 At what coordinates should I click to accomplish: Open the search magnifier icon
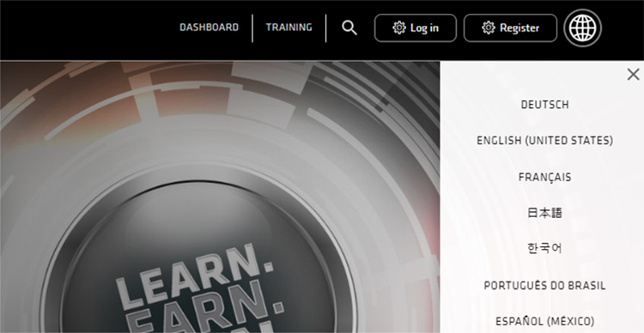349,28
